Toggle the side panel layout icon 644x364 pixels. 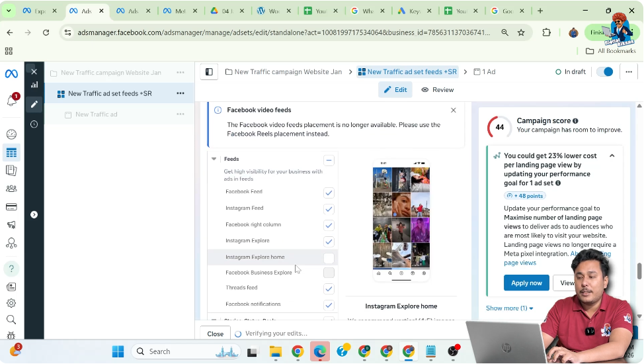pos(209,72)
